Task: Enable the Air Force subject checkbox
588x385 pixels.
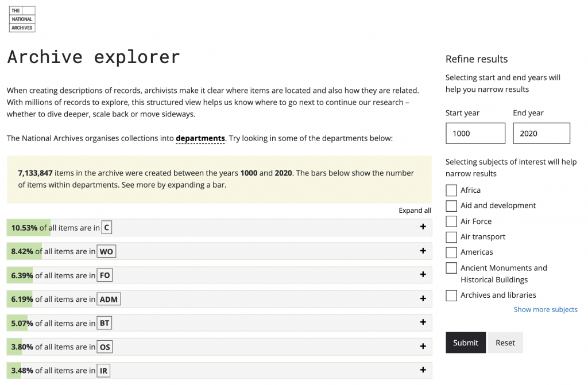Action: click(451, 221)
